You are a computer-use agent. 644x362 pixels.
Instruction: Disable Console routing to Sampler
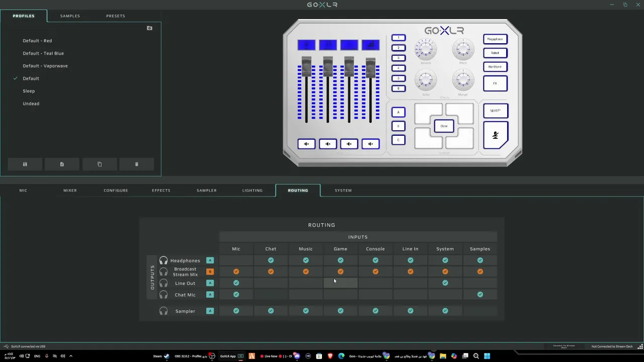pos(375,311)
